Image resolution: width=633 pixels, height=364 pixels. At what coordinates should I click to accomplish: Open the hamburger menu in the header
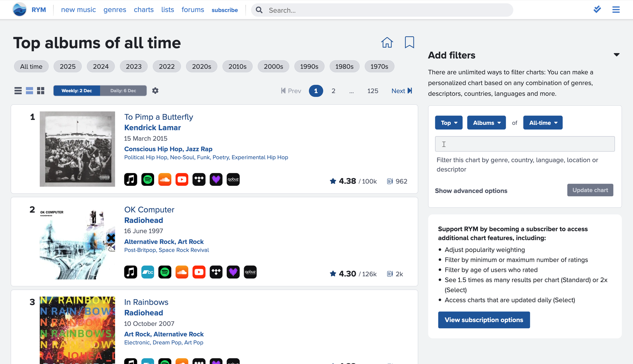pyautogui.click(x=616, y=10)
